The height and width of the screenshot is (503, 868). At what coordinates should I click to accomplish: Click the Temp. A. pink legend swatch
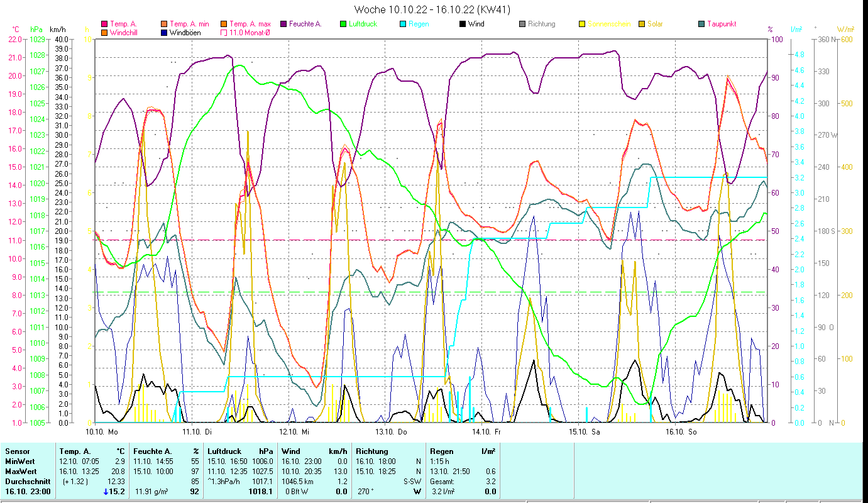click(104, 24)
